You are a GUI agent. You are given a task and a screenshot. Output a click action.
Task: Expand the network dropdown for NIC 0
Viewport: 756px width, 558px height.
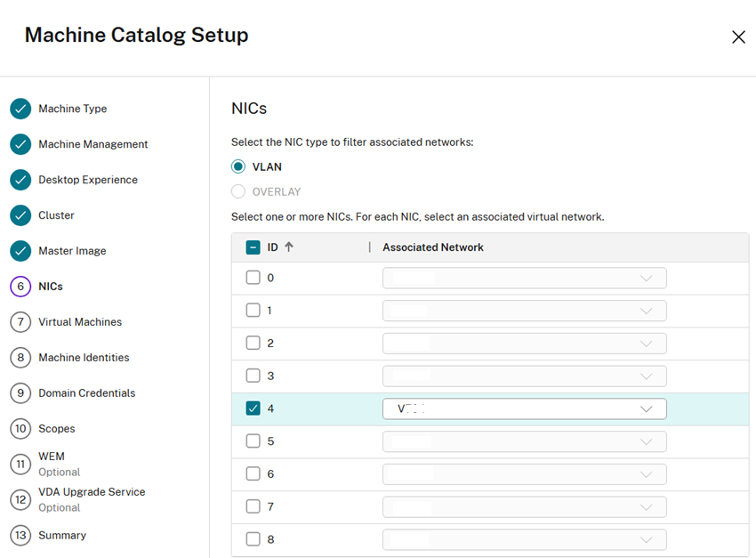(x=524, y=278)
